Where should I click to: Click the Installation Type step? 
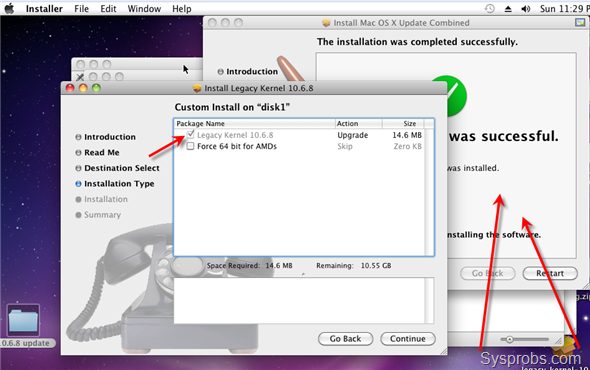click(x=119, y=184)
